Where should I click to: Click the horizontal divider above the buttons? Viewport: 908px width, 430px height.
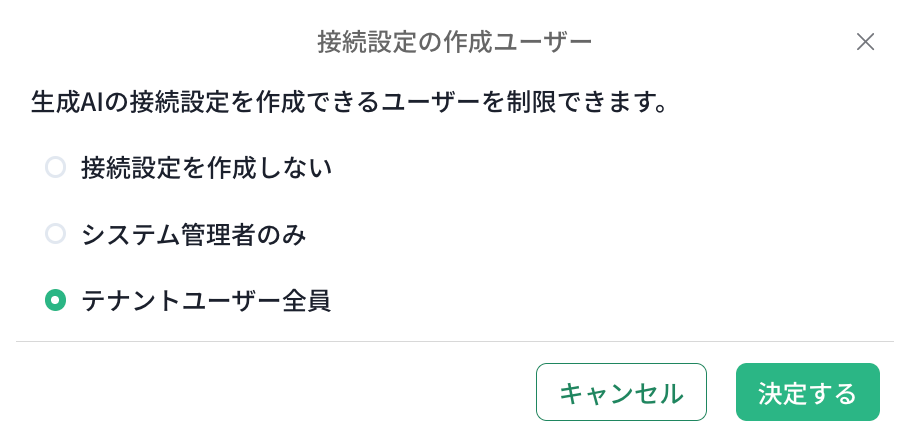(x=454, y=342)
